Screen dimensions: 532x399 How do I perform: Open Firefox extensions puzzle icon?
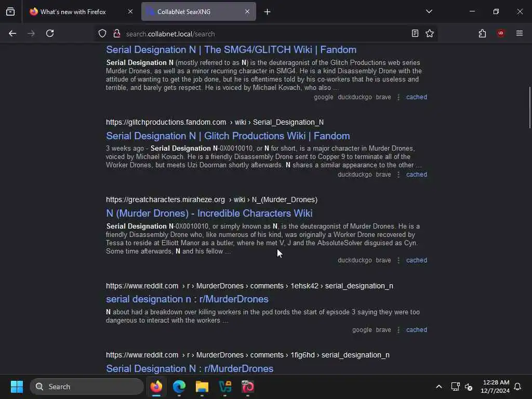pos(482,33)
